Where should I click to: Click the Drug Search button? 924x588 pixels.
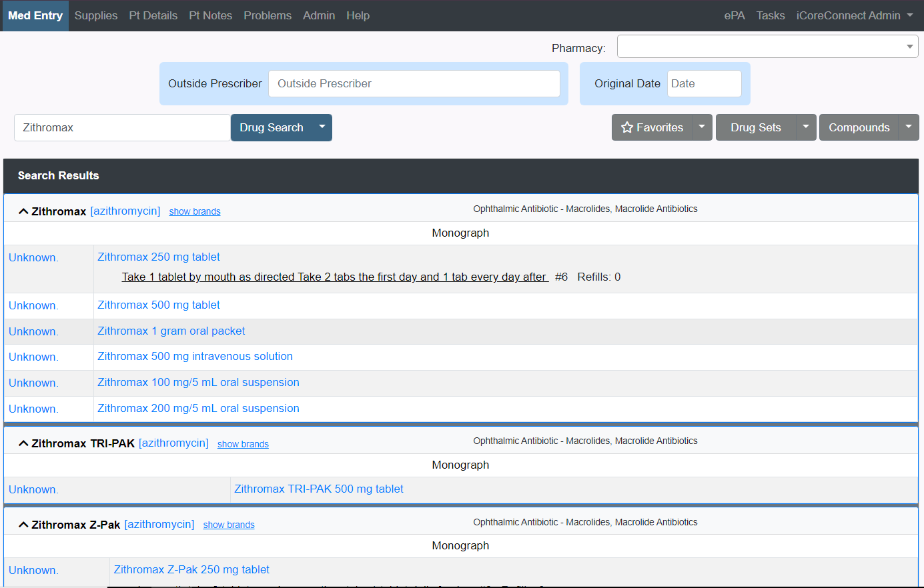coord(272,127)
